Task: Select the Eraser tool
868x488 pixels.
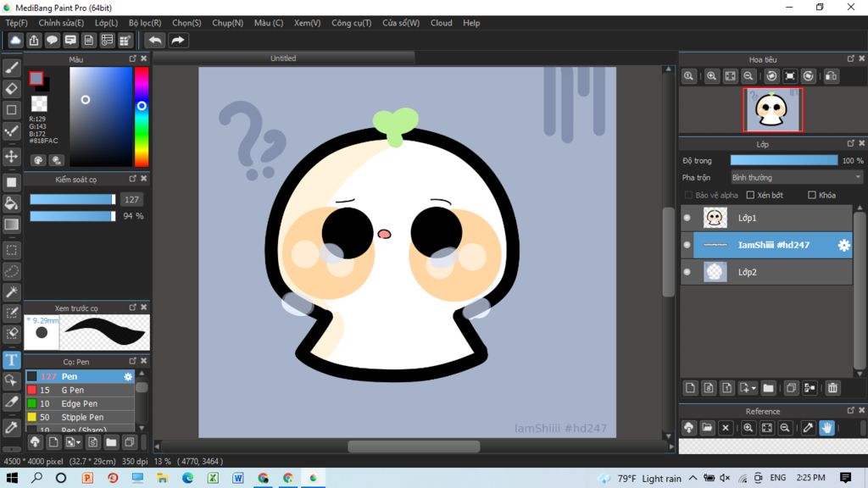Action: pos(11,88)
